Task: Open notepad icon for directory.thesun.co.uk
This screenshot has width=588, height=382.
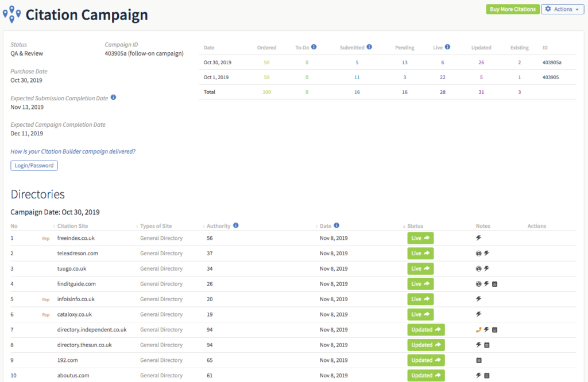Action: (x=487, y=345)
